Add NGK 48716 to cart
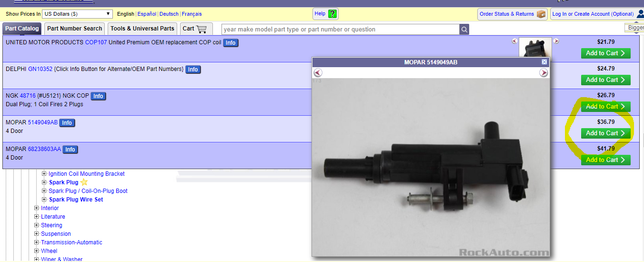This screenshot has height=262, width=644. coord(605,107)
